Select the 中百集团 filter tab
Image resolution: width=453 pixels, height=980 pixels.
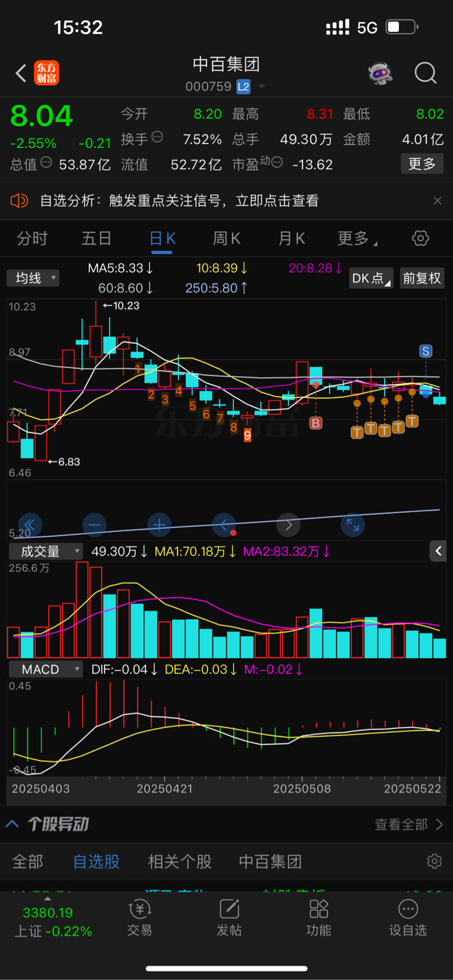tap(270, 861)
